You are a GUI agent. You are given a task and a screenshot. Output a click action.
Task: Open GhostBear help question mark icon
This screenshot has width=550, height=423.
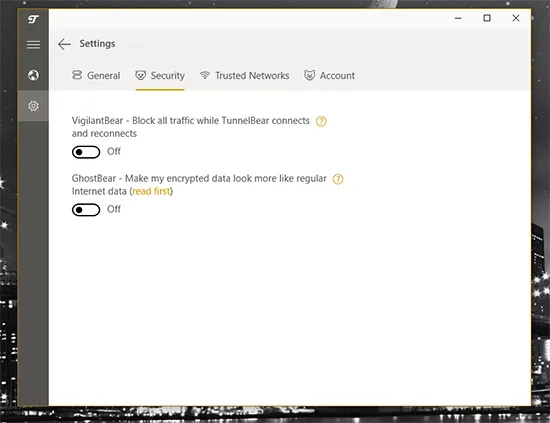click(x=338, y=179)
